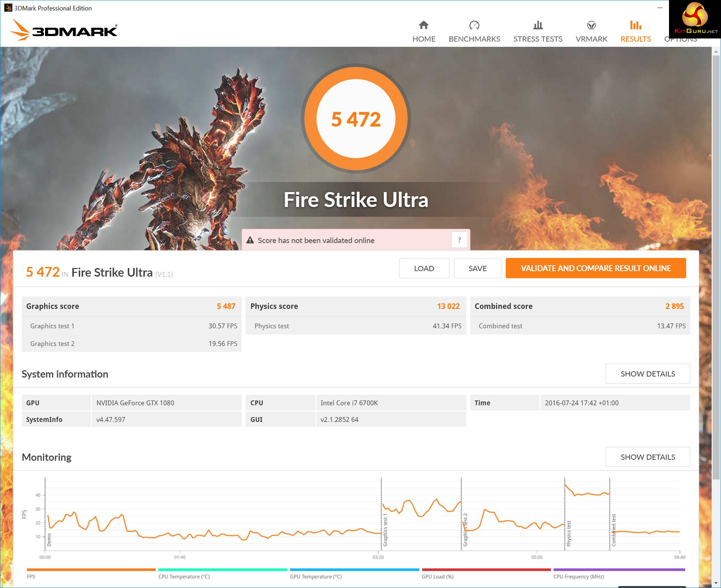Image resolution: width=721 pixels, height=588 pixels.
Task: Click the Home house icon
Action: pyautogui.click(x=424, y=25)
